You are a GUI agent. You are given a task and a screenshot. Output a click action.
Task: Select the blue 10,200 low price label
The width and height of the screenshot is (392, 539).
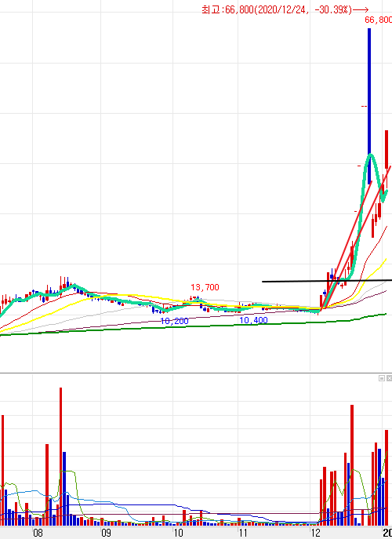(x=175, y=321)
